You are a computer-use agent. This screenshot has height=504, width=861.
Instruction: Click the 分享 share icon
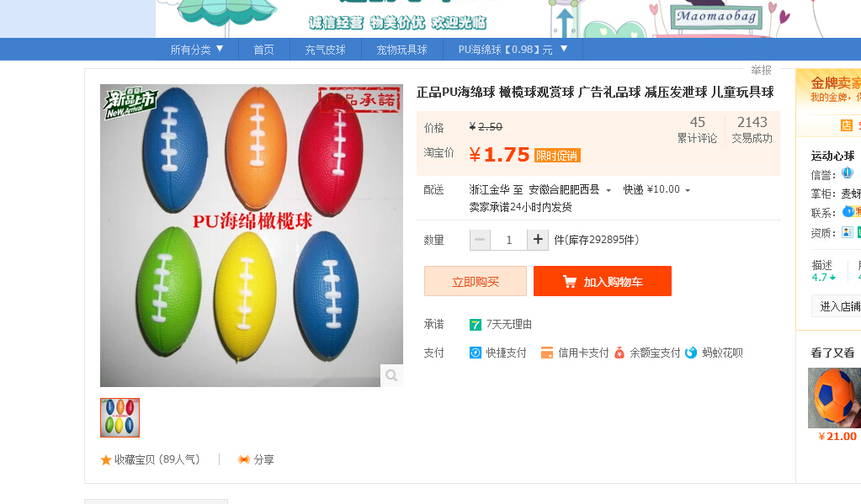(244, 459)
